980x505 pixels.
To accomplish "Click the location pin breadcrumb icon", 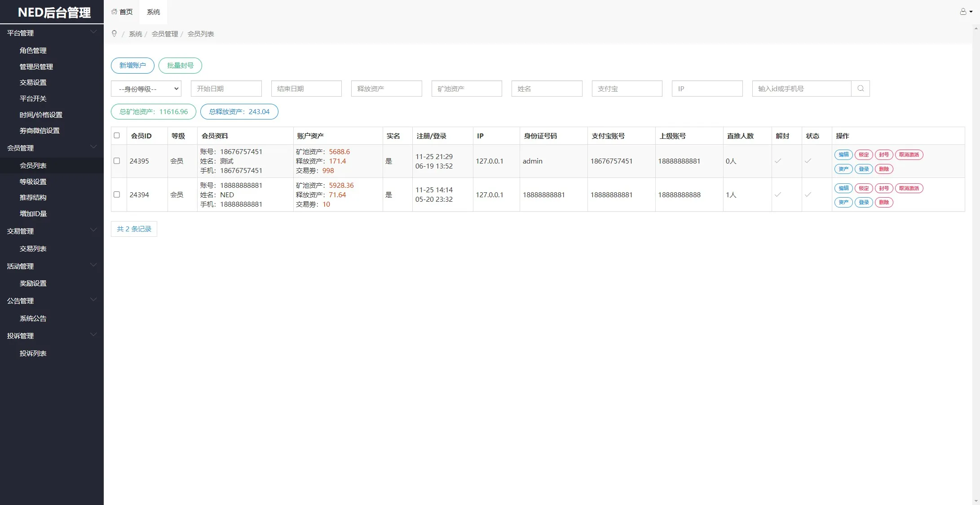I will coord(114,34).
